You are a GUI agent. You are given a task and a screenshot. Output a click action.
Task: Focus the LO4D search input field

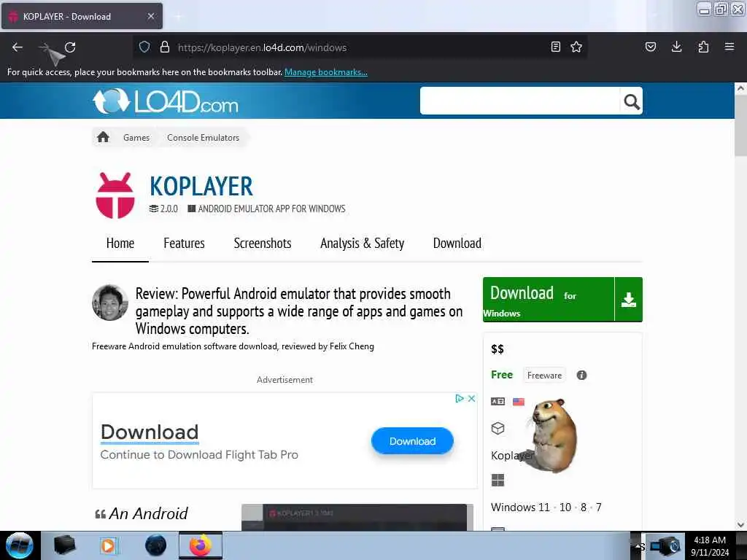click(x=519, y=101)
